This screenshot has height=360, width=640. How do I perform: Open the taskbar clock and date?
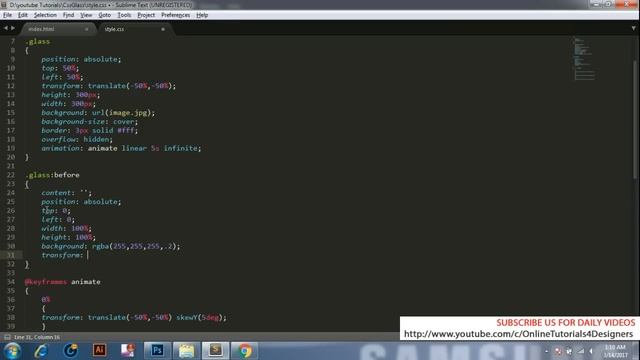click(615, 351)
